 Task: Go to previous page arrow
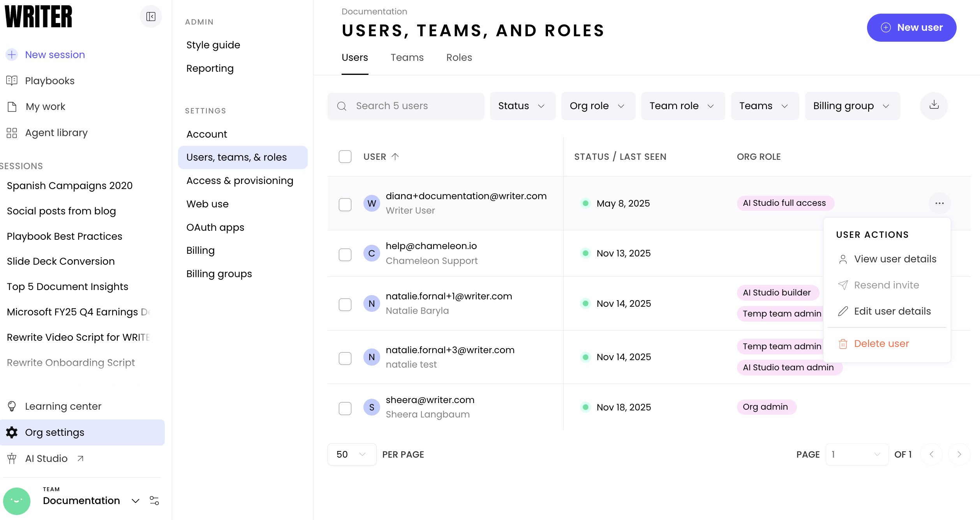[931, 454]
